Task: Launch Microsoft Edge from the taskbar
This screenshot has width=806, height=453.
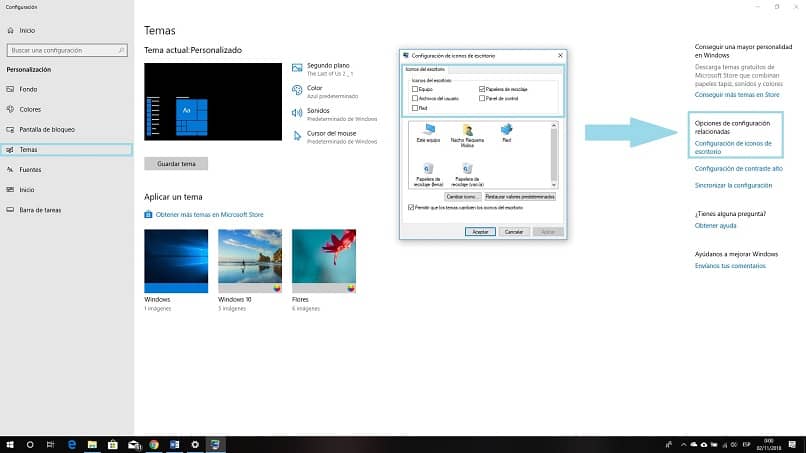Action: coord(71,445)
